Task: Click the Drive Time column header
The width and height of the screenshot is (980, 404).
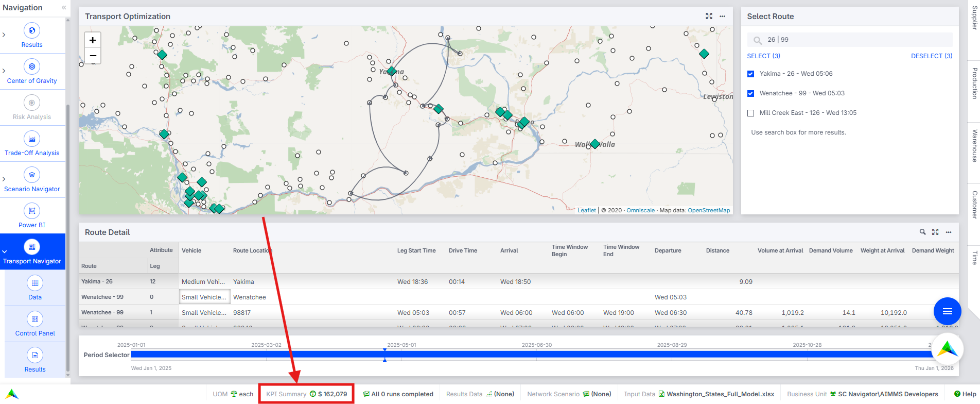Action: 463,250
